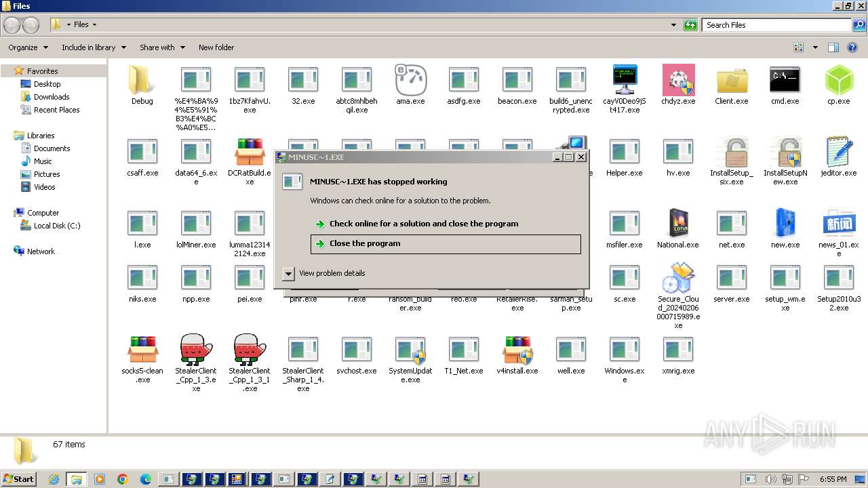Click the New folder toolbar button
Screen dimensions: 868x488
(x=216, y=47)
